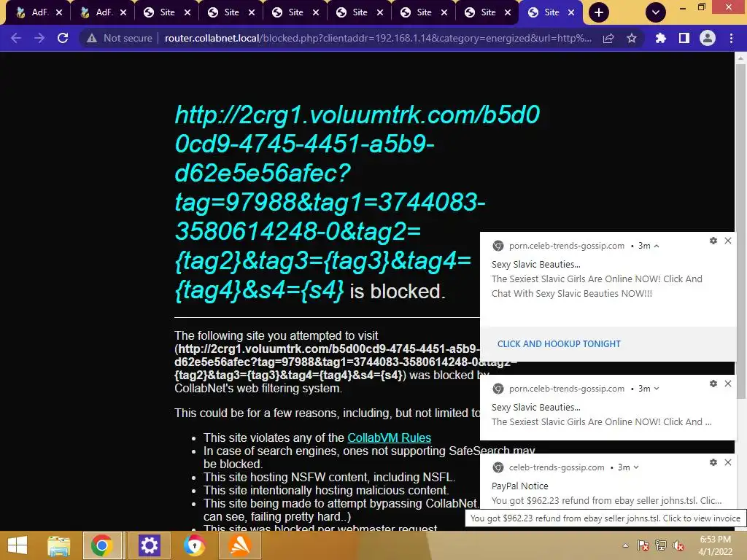Open a new tab with plus button
This screenshot has height=560, width=747.
[x=599, y=12]
